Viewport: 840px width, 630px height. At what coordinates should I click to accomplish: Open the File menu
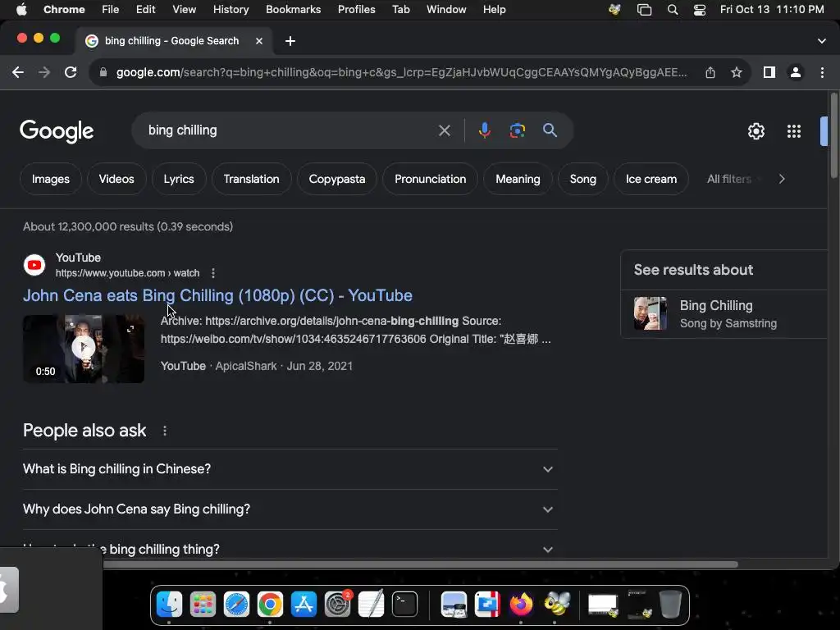111,10
